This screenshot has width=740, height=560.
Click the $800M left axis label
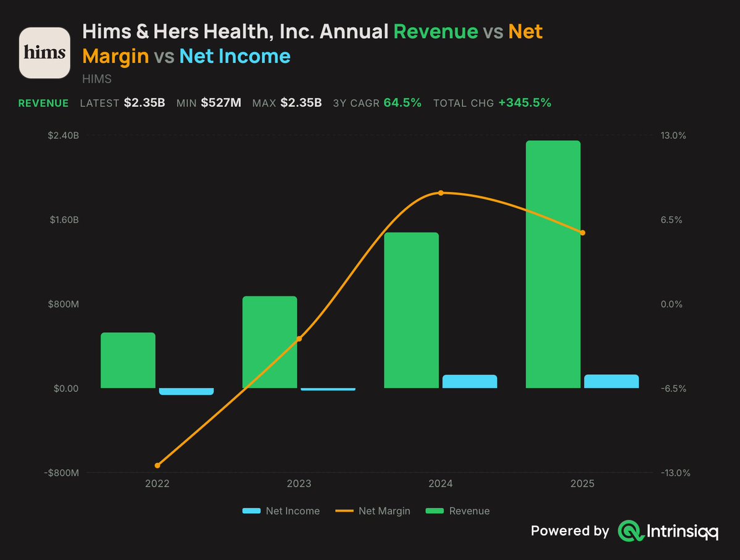click(x=63, y=304)
